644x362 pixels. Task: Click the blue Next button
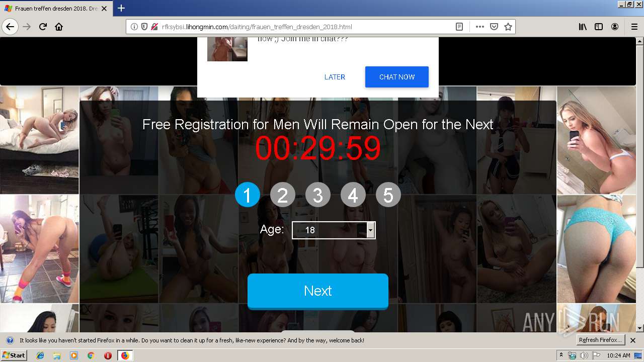click(x=318, y=291)
